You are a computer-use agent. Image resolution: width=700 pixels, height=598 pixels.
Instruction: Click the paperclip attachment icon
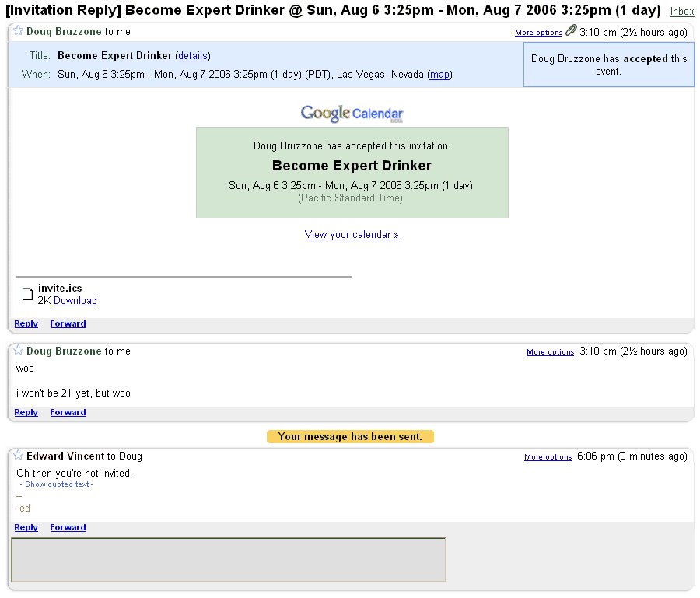[x=571, y=30]
